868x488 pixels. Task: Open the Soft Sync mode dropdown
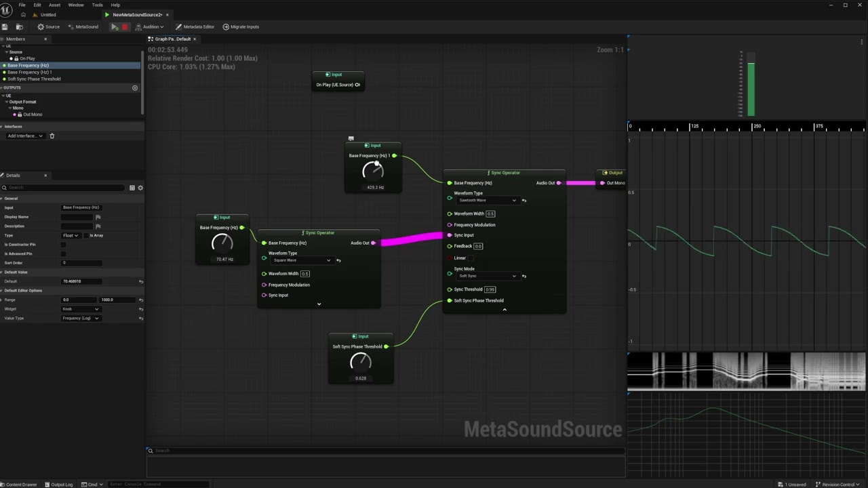click(487, 276)
